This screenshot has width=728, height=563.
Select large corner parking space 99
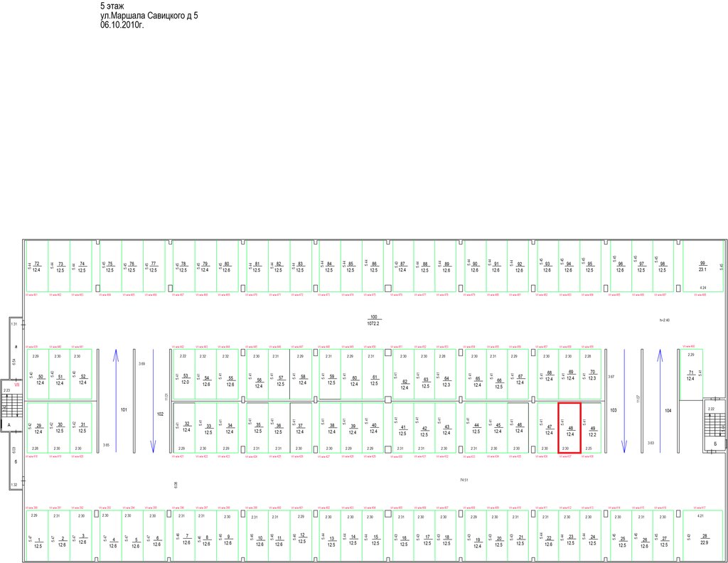(x=702, y=266)
